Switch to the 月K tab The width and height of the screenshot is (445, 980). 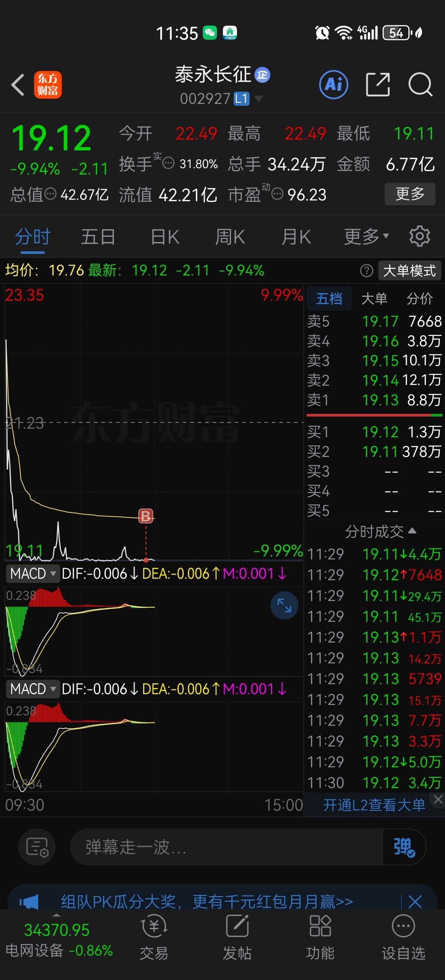[296, 237]
